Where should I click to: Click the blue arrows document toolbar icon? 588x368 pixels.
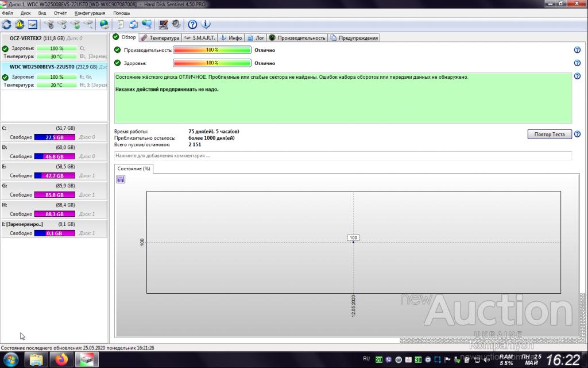(133, 24)
